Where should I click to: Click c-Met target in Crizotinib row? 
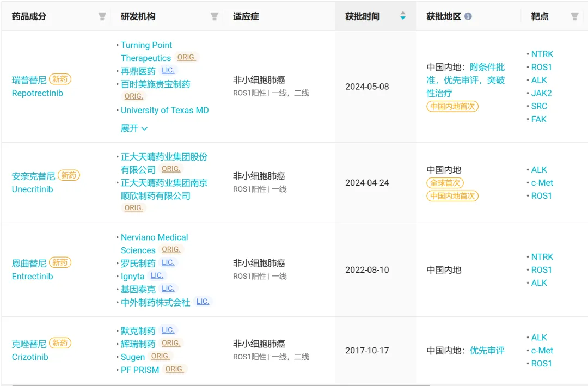point(542,351)
